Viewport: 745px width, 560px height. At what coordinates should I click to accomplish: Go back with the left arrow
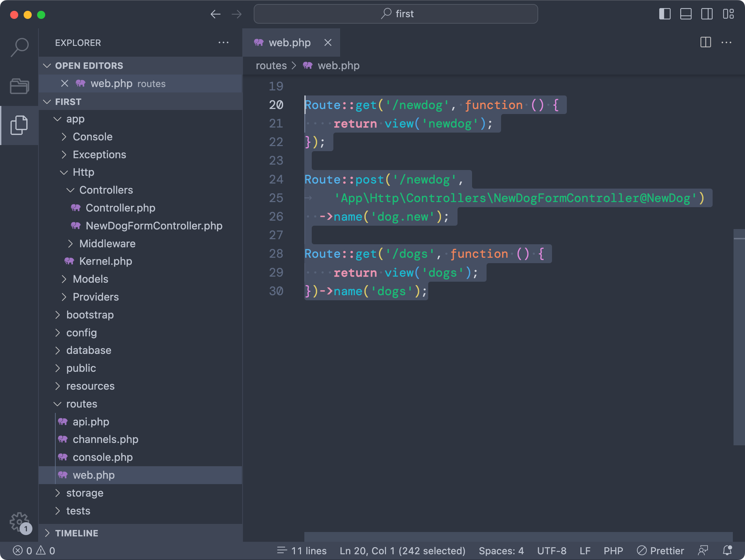click(216, 14)
